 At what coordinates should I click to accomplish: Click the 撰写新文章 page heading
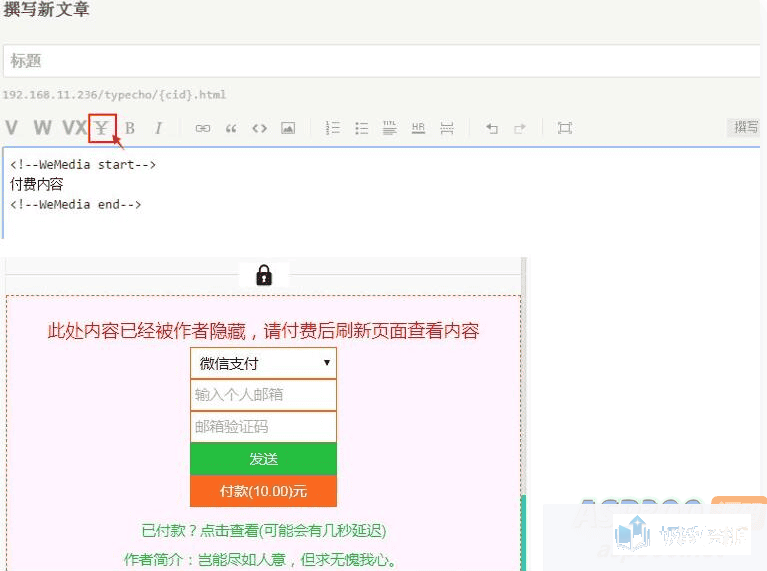coord(46,9)
